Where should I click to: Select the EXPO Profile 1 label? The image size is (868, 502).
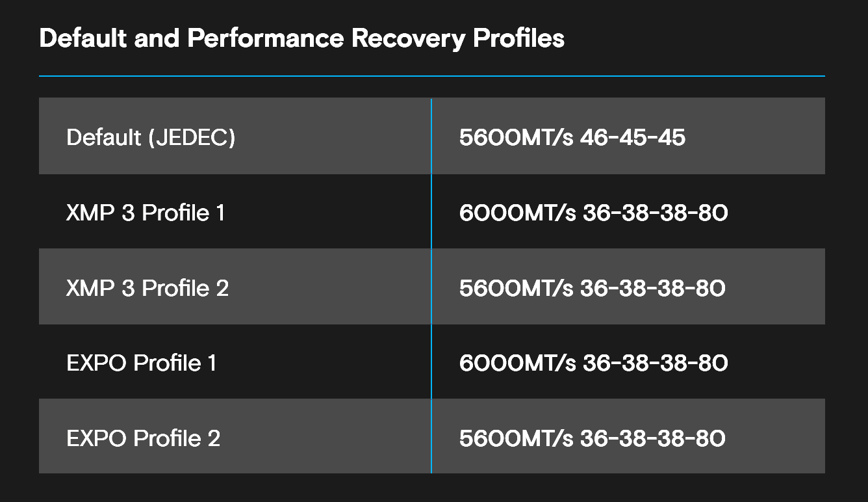pyautogui.click(x=141, y=363)
